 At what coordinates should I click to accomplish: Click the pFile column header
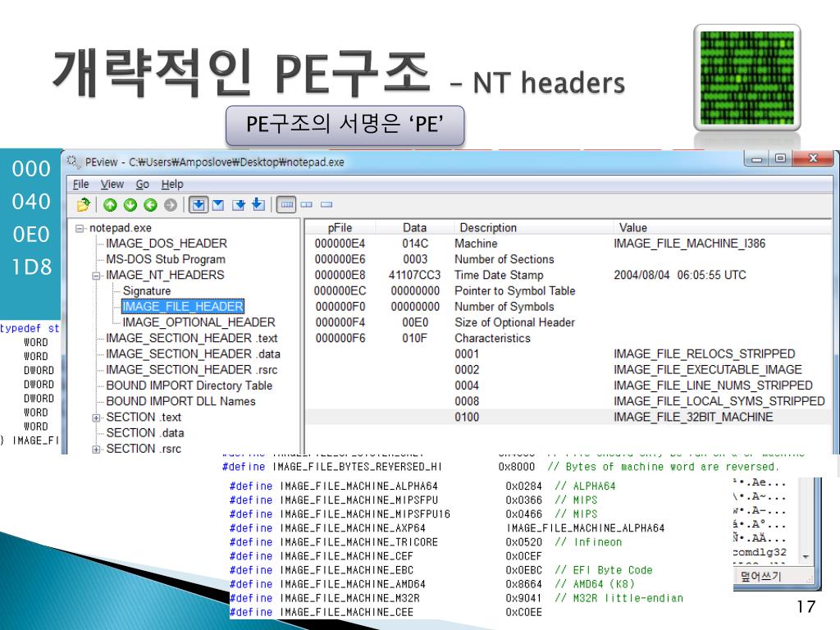pyautogui.click(x=340, y=228)
